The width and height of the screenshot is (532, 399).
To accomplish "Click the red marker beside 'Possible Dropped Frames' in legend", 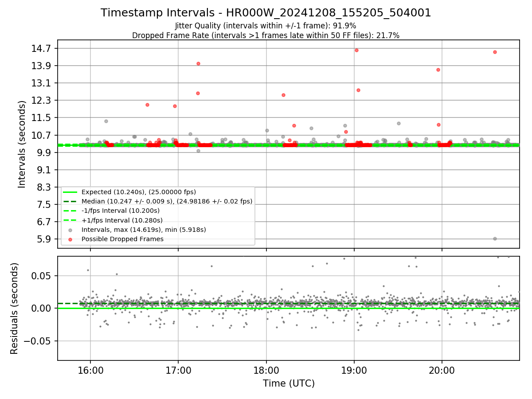I will tap(70, 239).
